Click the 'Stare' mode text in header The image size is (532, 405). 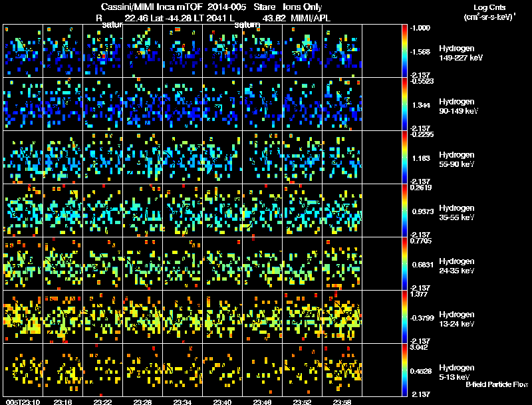point(264,7)
